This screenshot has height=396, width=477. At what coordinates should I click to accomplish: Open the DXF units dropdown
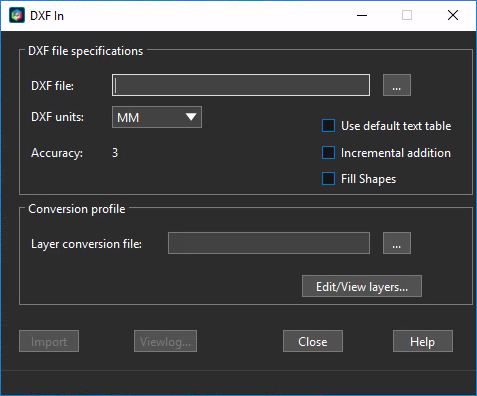pyautogui.click(x=157, y=117)
